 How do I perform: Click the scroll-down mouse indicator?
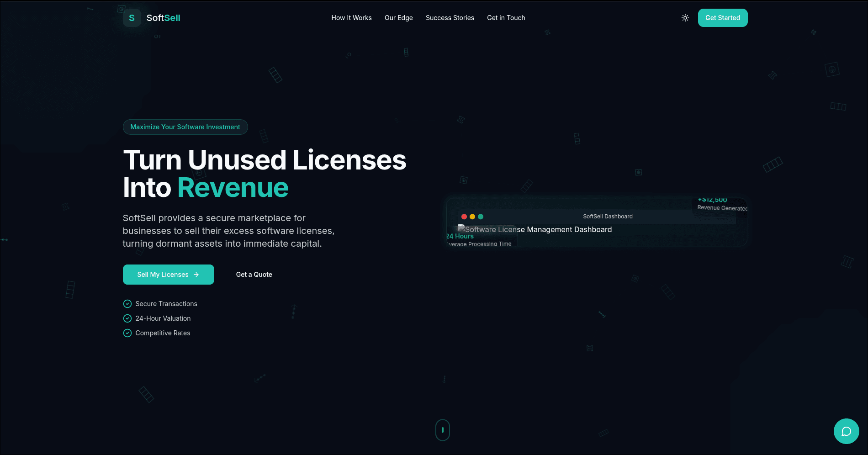coord(442,430)
